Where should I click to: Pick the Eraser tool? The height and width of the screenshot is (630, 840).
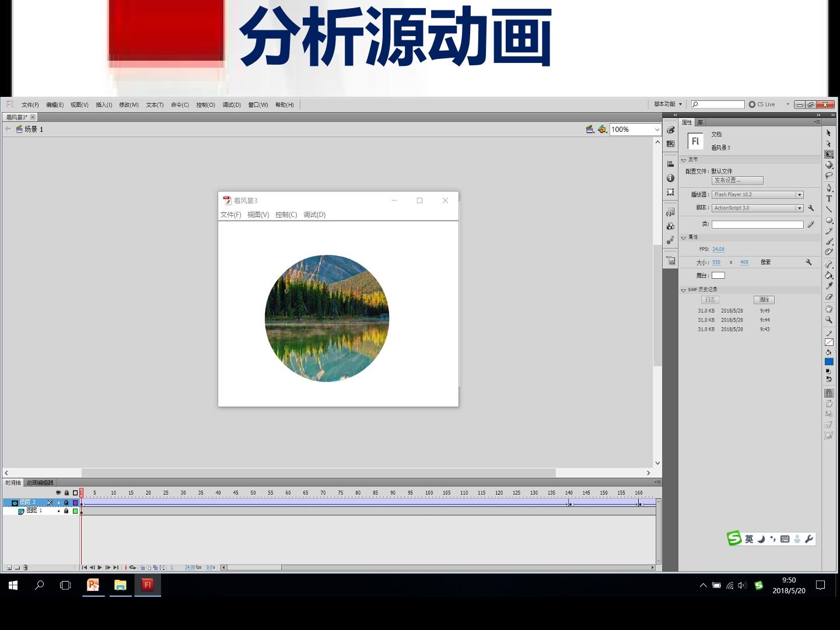tap(829, 297)
